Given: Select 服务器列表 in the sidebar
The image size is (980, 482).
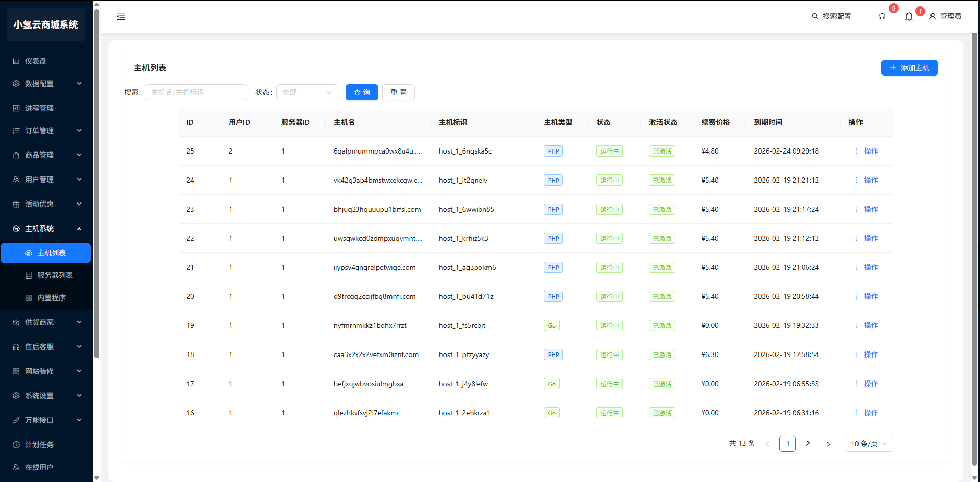Looking at the screenshot, I should coord(55,275).
